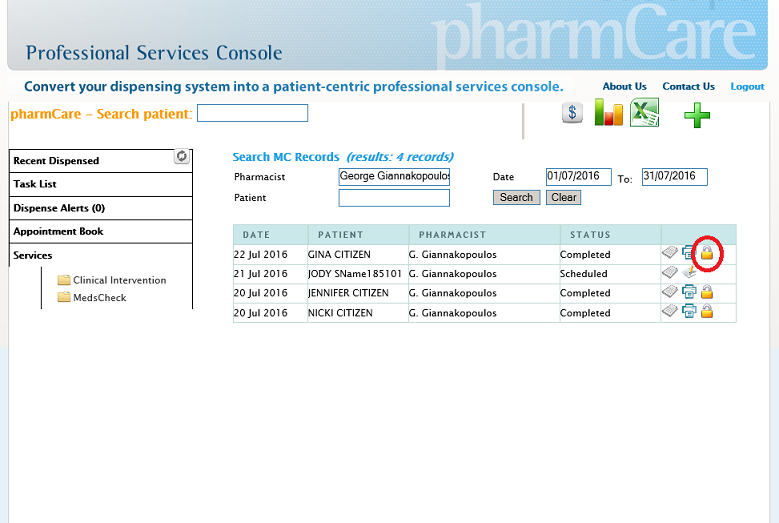779x523 pixels.
Task: Click the Patient filter field
Action: coord(394,198)
